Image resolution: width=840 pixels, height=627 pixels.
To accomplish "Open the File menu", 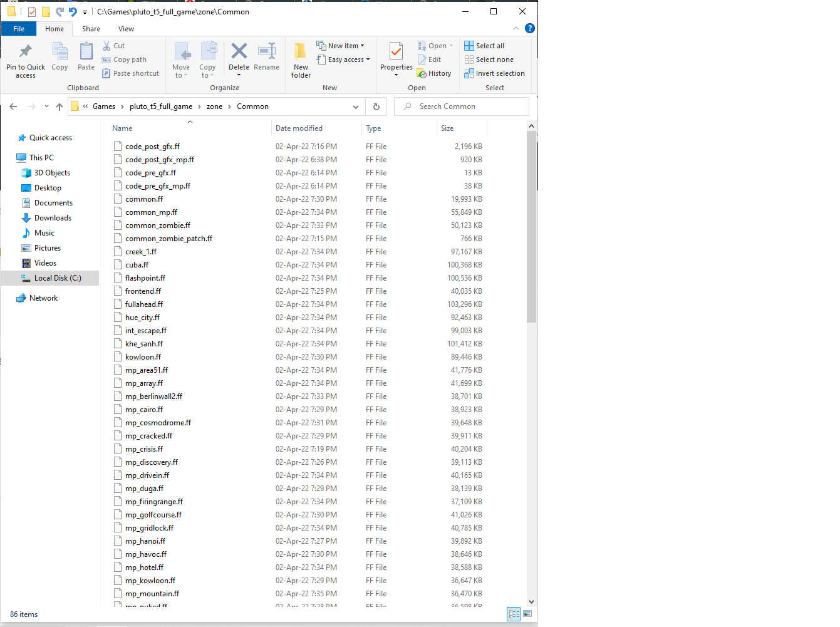I will point(19,29).
